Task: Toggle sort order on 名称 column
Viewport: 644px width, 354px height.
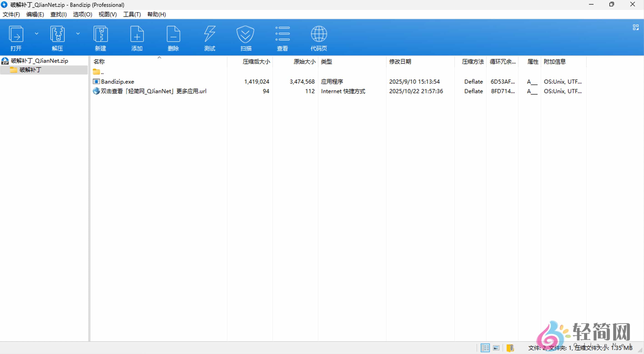Action: pos(99,61)
